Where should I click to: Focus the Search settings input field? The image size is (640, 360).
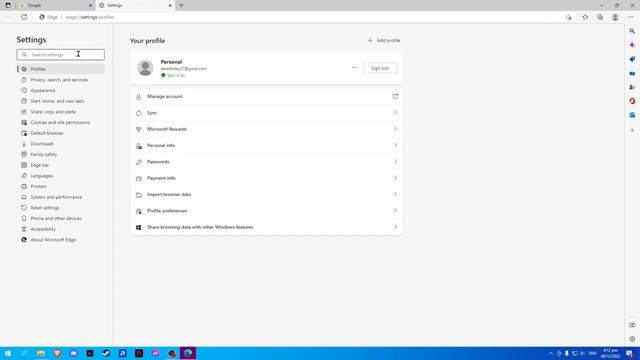pyautogui.click(x=60, y=54)
